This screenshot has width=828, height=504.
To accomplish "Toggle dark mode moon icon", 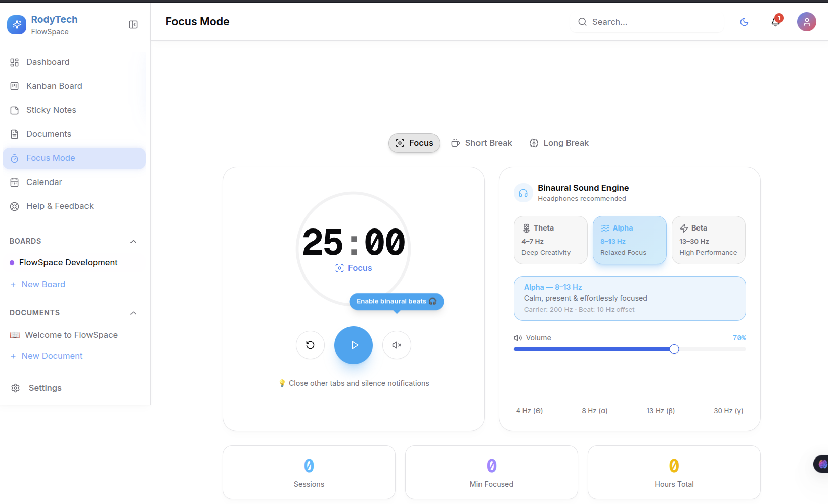I will click(744, 22).
